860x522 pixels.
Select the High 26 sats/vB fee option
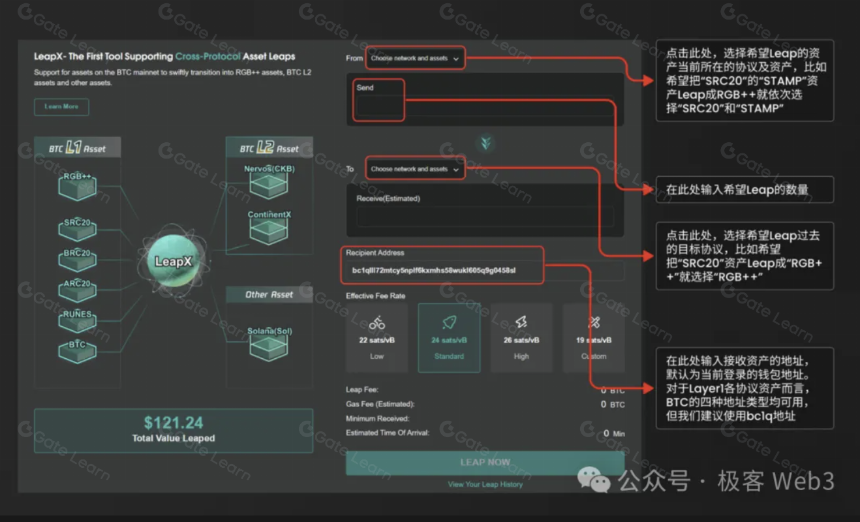521,338
